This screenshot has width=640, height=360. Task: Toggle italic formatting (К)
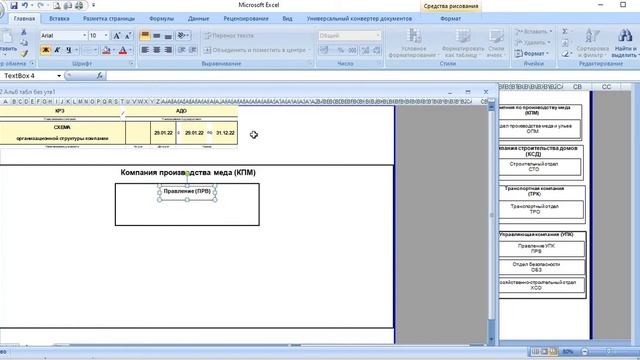click(57, 50)
